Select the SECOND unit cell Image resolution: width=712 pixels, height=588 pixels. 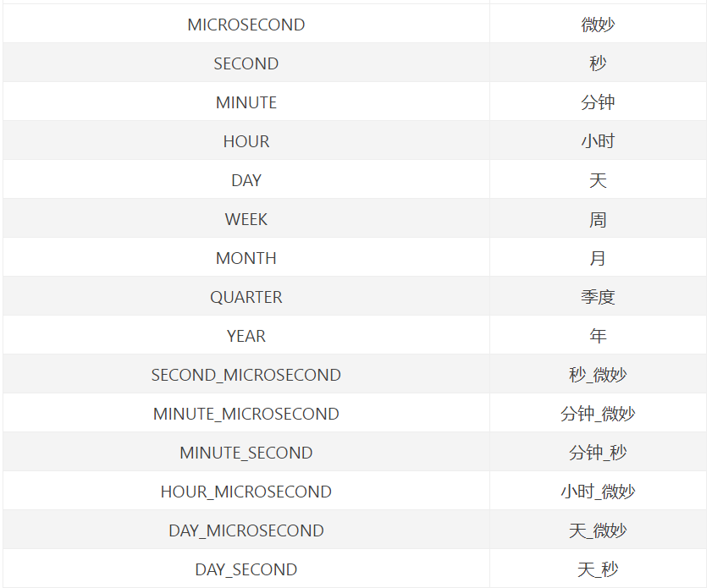[x=246, y=63]
